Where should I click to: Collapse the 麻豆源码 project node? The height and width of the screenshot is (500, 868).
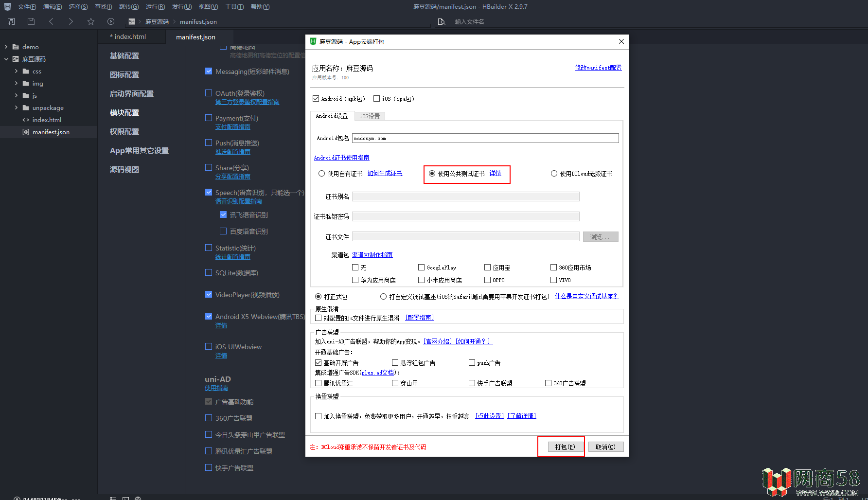point(6,59)
